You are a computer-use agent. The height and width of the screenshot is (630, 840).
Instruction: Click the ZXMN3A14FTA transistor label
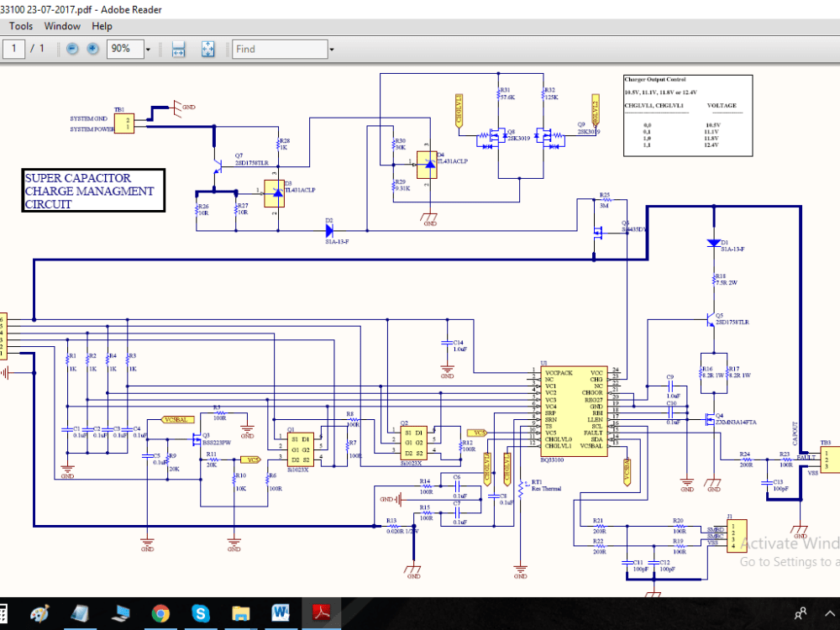pyautogui.click(x=736, y=423)
